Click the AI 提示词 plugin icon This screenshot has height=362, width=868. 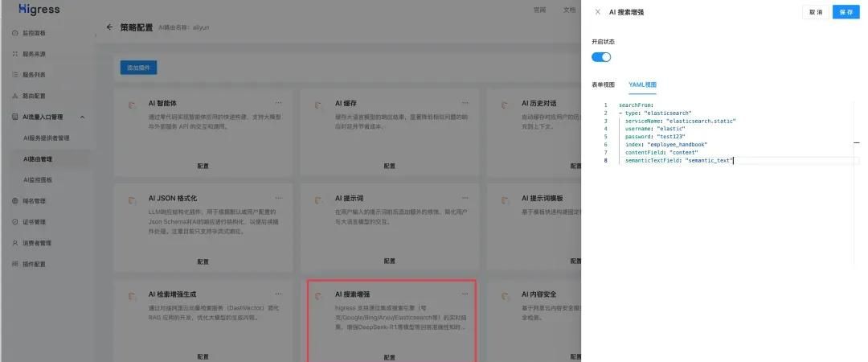(x=318, y=200)
